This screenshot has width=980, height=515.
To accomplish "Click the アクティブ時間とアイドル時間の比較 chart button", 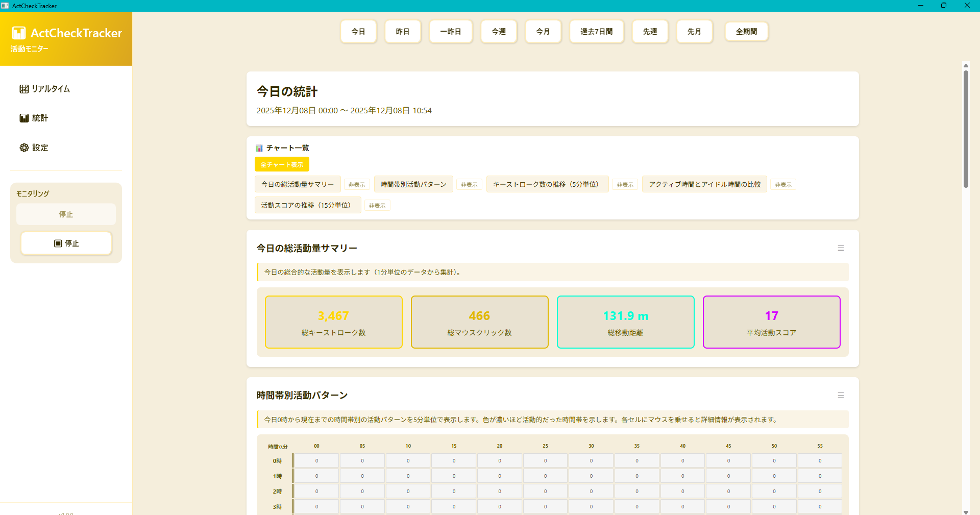I will (x=704, y=184).
